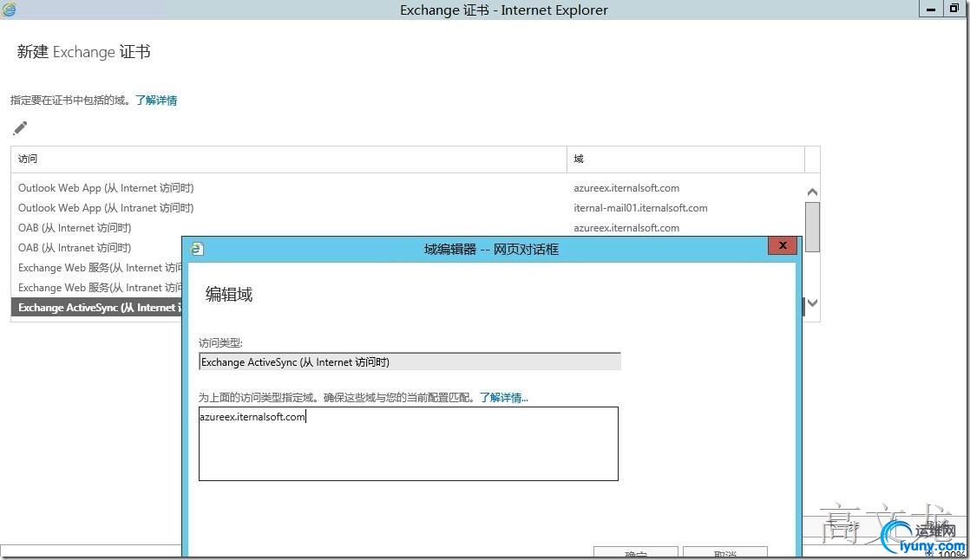The width and height of the screenshot is (970, 560).
Task: Select the Exchange Web 服务(从 Intranet) row
Action: pos(96,288)
